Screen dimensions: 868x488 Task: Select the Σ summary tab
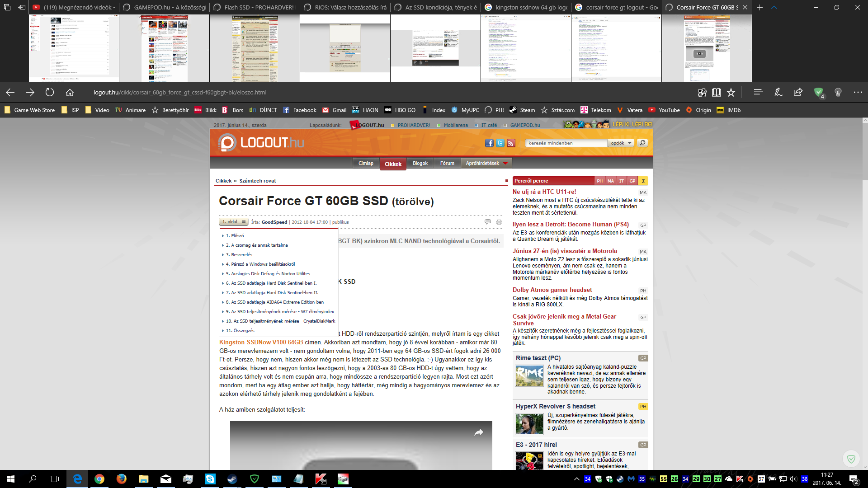(643, 181)
